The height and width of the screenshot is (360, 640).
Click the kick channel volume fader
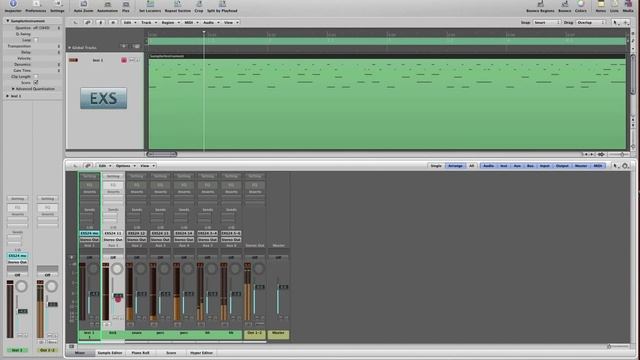coord(118,297)
